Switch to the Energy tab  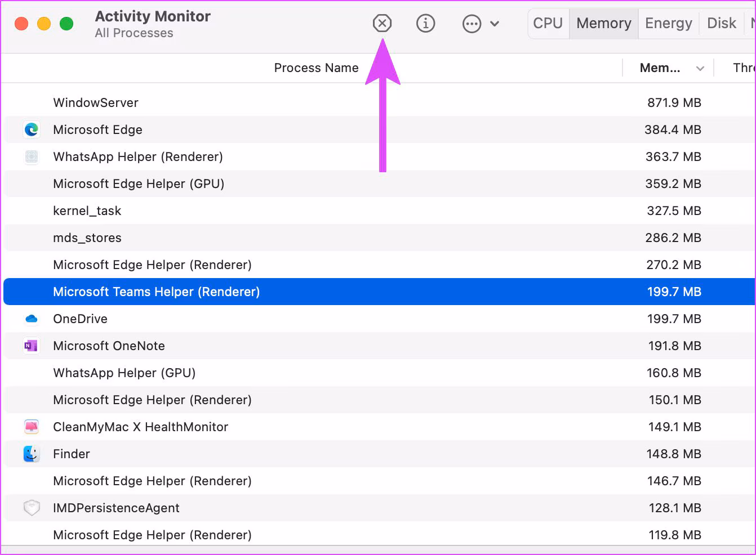[x=668, y=24]
